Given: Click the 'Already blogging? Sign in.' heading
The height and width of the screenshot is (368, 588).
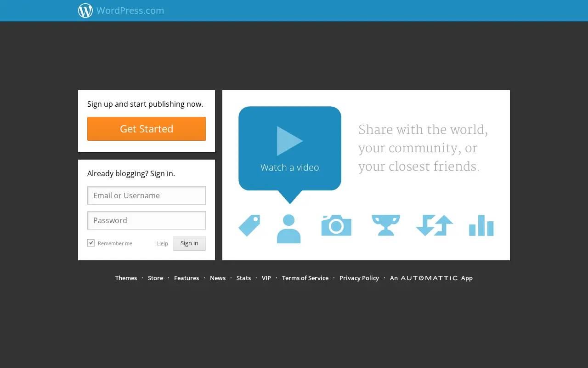Looking at the screenshot, I should click(131, 173).
